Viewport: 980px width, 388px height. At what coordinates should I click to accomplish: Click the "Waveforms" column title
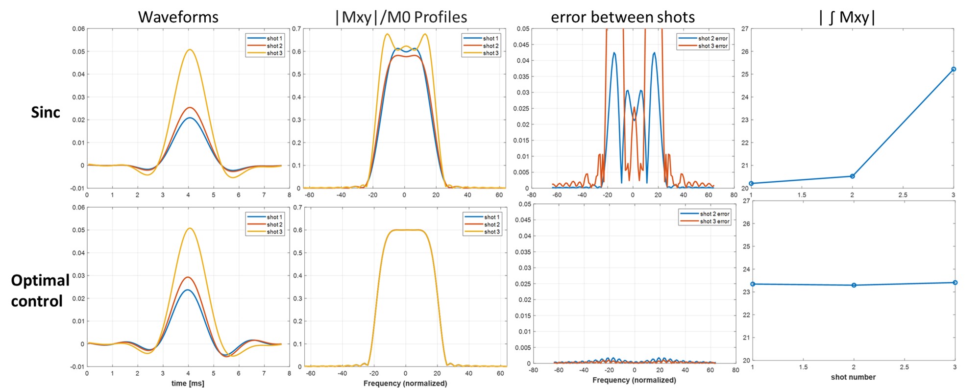pyautogui.click(x=178, y=17)
